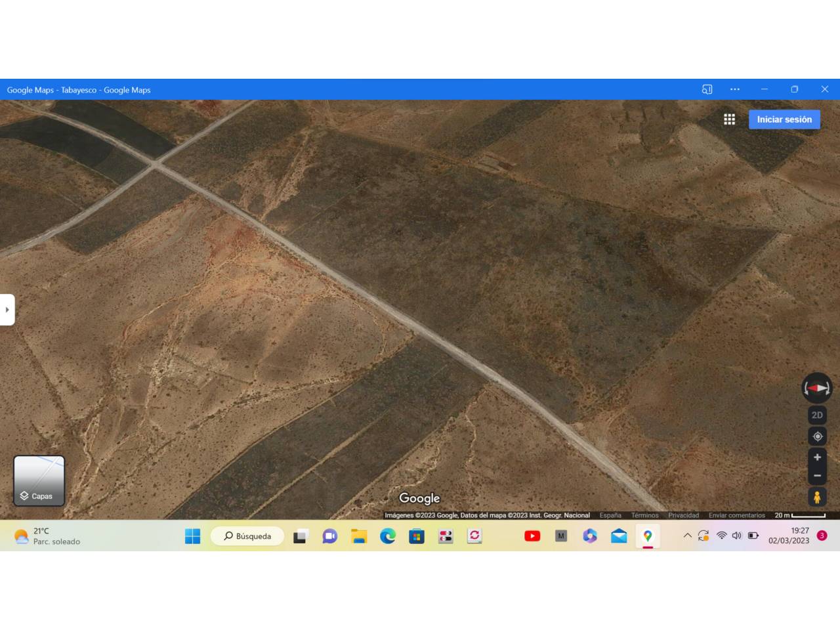Toggle the 20 m map scale bar
Screen dimensions: 840x630
coord(800,516)
